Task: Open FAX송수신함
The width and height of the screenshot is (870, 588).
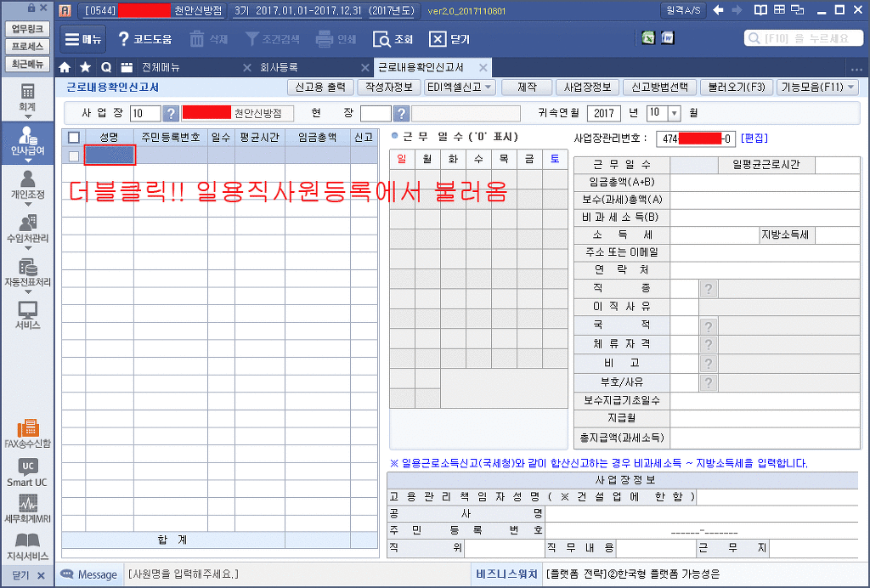Action: (x=27, y=433)
